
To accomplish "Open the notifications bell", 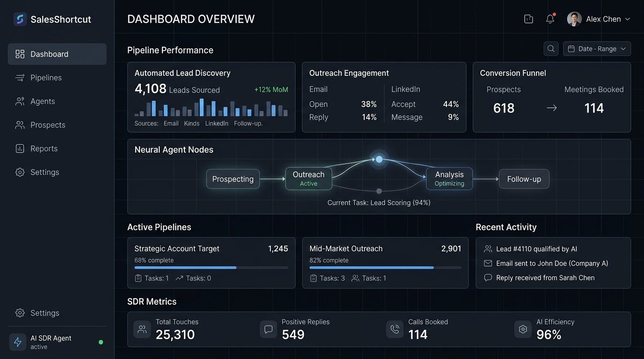I will 550,19.
